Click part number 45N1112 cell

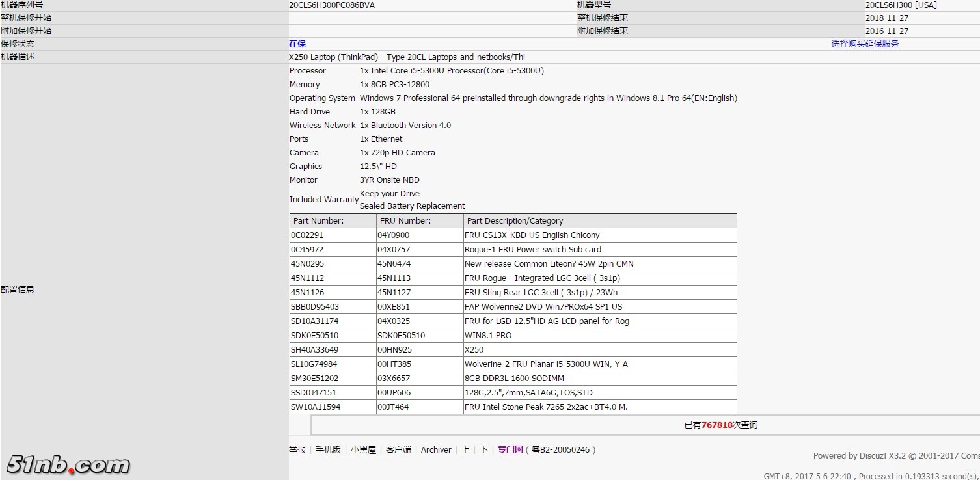tap(333, 278)
